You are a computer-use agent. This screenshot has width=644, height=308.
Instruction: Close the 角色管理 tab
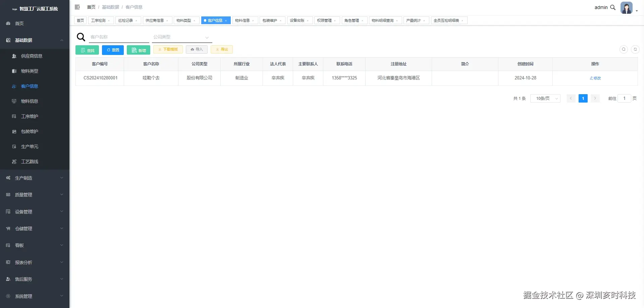pos(362,21)
